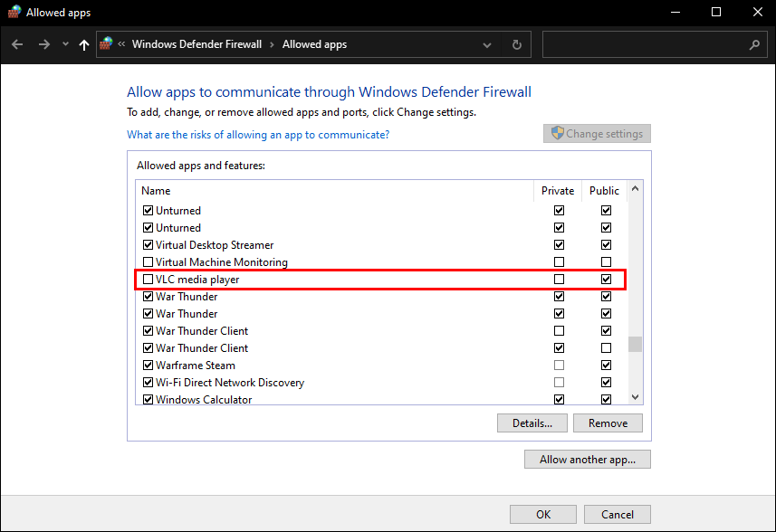
Task: Click the Forward navigation arrow
Action: point(43,44)
